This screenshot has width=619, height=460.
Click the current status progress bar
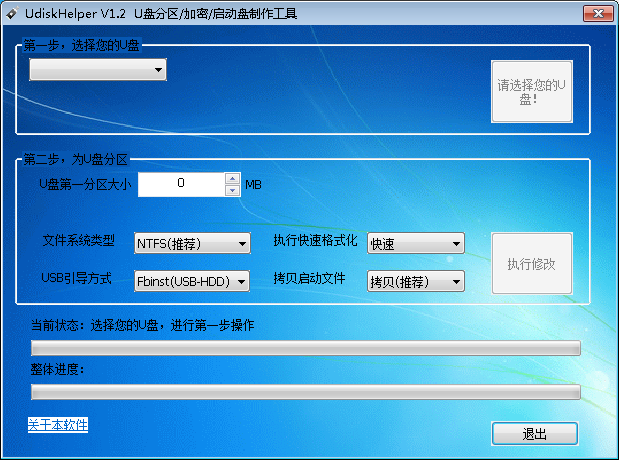306,348
